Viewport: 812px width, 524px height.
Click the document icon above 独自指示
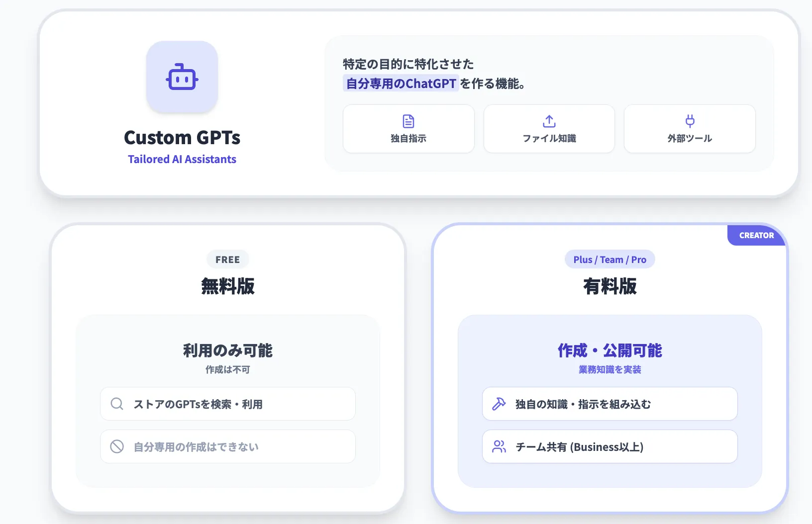pyautogui.click(x=408, y=121)
